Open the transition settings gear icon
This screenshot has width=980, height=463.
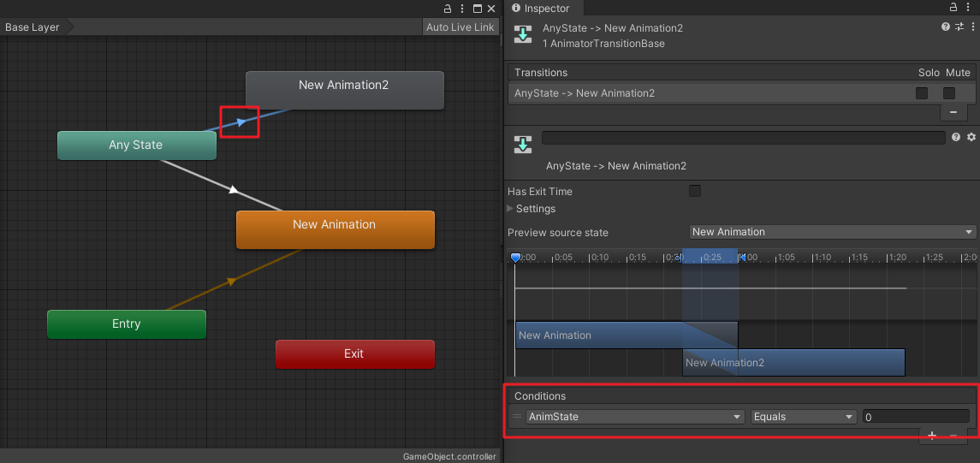[x=971, y=137]
